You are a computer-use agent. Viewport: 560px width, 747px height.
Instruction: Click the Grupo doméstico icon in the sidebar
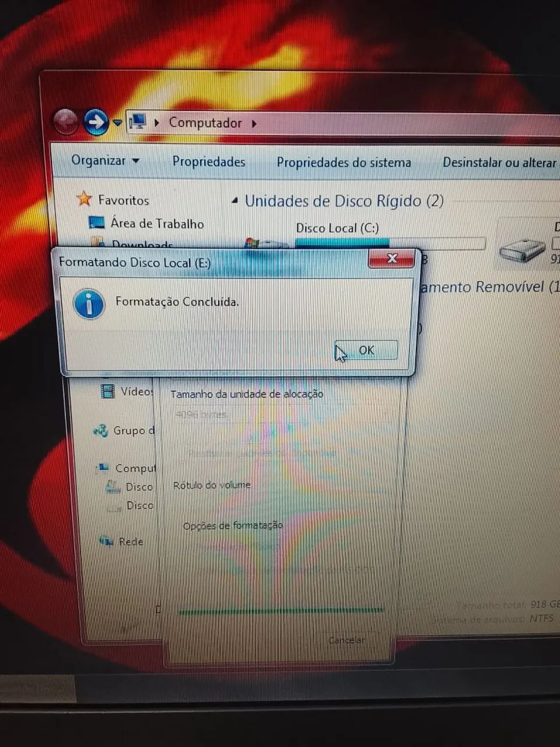point(100,431)
